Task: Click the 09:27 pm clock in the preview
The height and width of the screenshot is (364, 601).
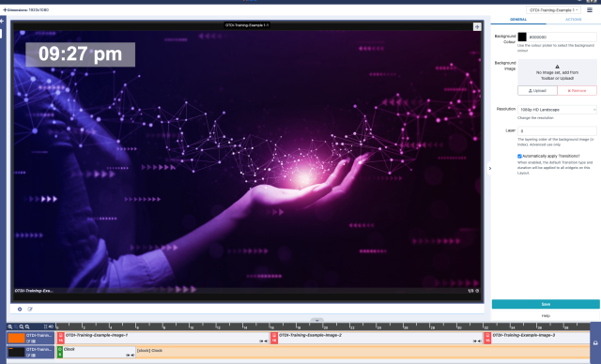Action: (x=80, y=54)
